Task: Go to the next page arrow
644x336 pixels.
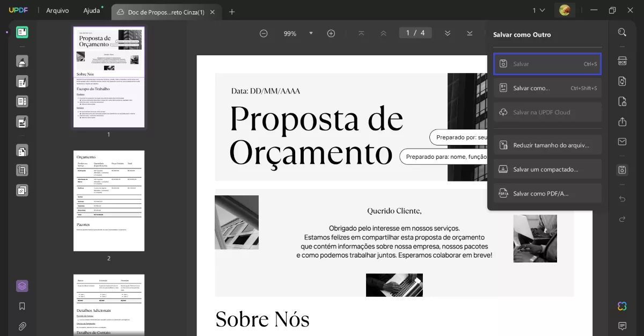Action: coord(448,33)
